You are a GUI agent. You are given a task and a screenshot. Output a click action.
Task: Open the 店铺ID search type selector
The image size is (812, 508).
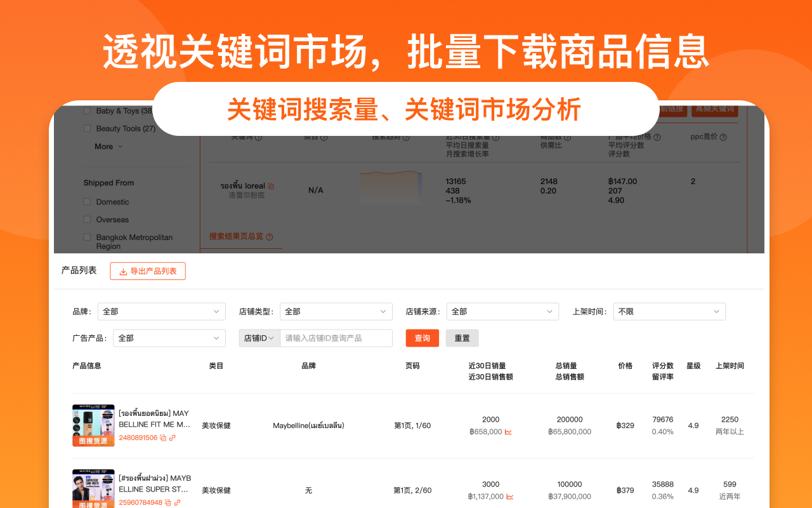(x=259, y=338)
